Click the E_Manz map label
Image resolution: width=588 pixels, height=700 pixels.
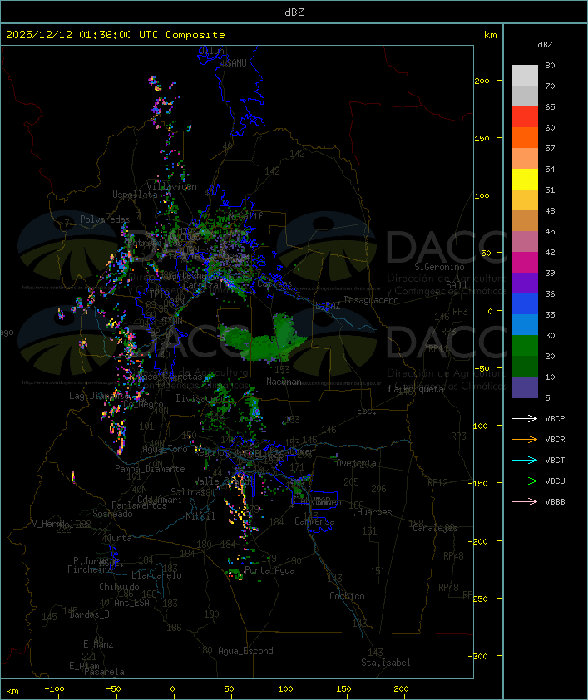pyautogui.click(x=98, y=644)
